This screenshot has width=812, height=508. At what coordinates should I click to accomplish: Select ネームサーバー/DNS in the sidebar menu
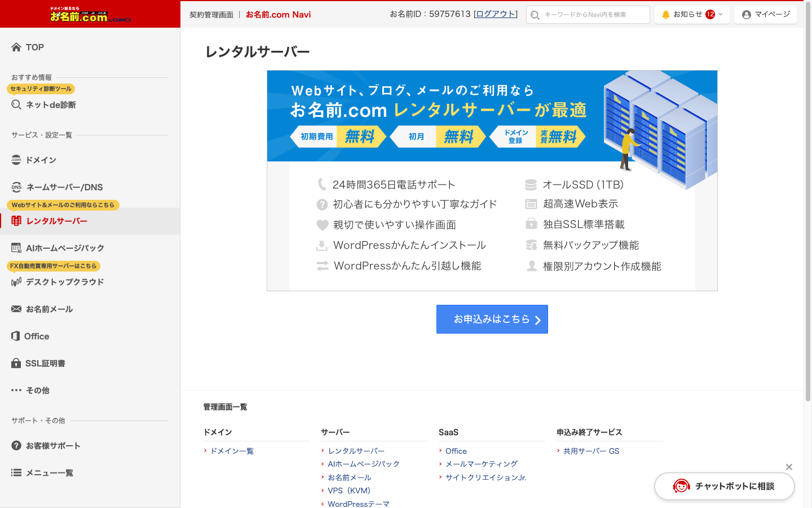[x=90, y=187]
